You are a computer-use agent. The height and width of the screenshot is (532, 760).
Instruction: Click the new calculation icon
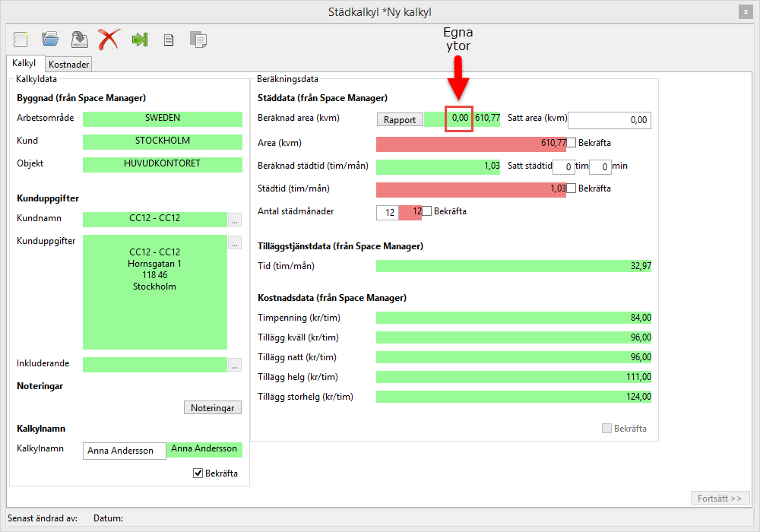(x=21, y=39)
